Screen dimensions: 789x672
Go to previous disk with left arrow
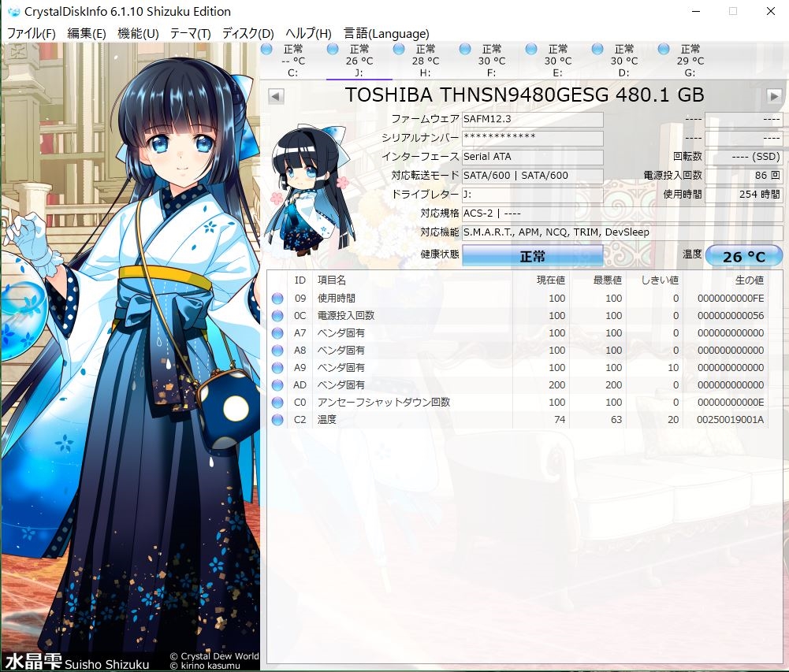(x=276, y=96)
